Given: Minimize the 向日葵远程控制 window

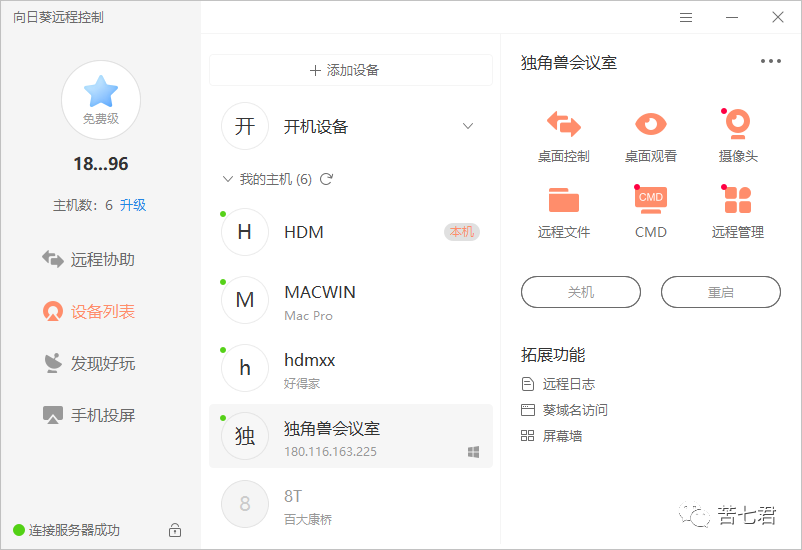Looking at the screenshot, I should 732,18.
